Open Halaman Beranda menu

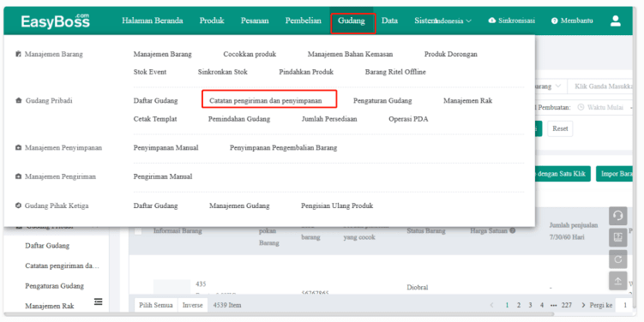[153, 21]
